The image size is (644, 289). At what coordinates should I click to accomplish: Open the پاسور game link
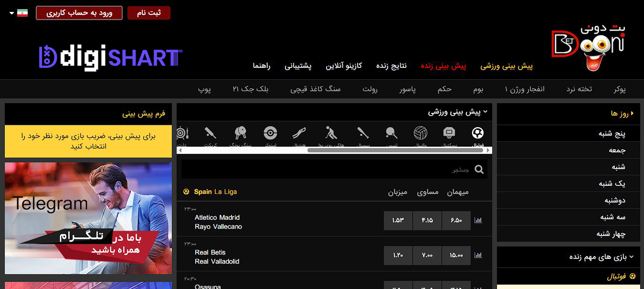408,89
